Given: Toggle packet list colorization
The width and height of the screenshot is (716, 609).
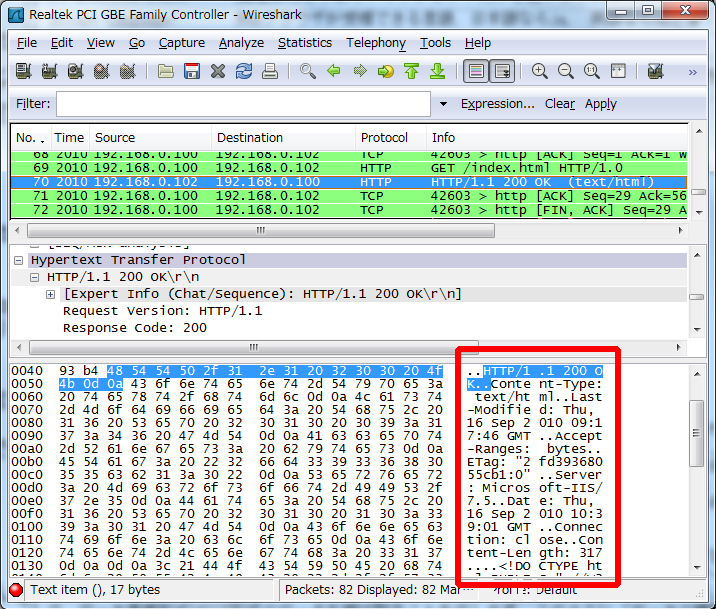Looking at the screenshot, I should tap(476, 72).
